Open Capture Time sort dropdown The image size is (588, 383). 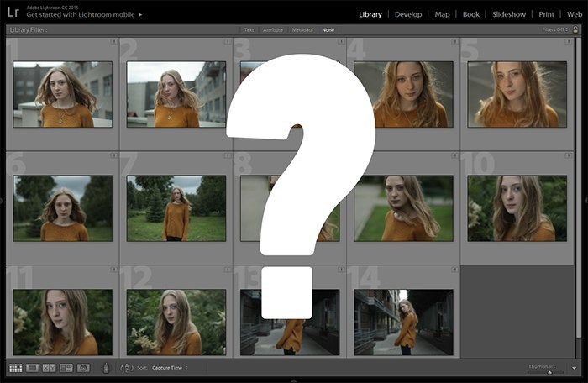click(169, 368)
